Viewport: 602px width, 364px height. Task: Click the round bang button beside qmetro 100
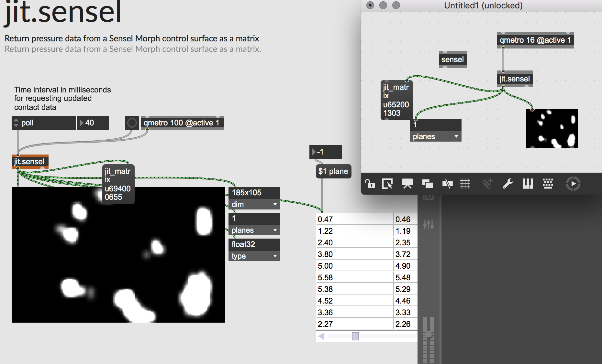click(x=132, y=123)
